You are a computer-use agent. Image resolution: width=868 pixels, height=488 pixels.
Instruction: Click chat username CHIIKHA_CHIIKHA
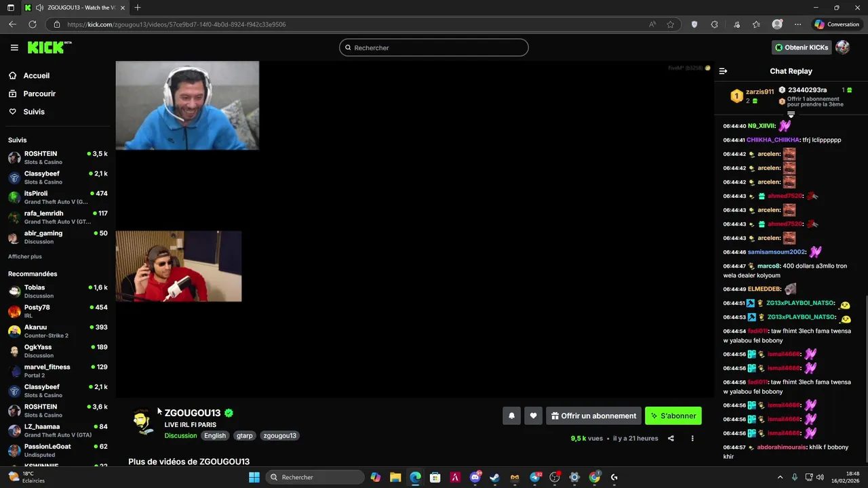pyautogui.click(x=773, y=140)
